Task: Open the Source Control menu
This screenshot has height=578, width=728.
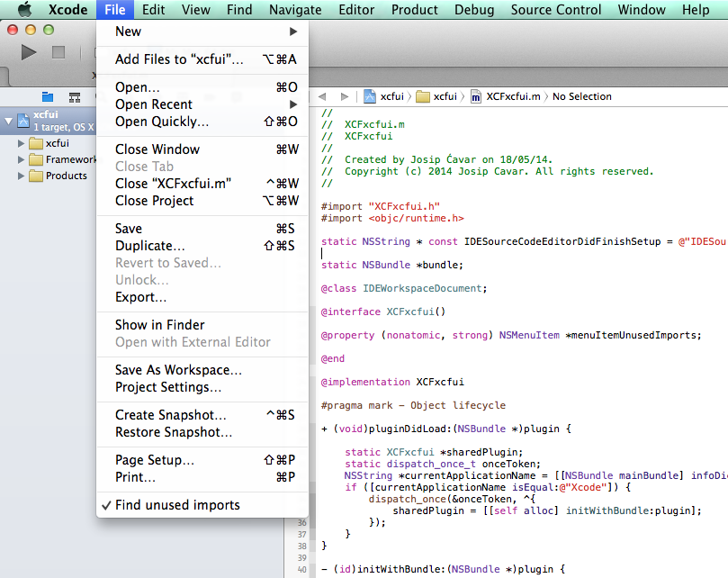Action: (x=556, y=9)
